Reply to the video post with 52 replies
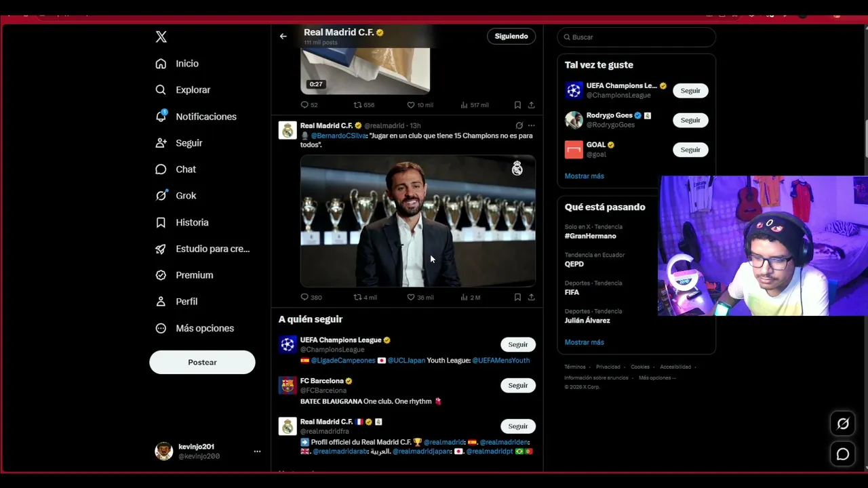This screenshot has height=488, width=868. pos(304,105)
